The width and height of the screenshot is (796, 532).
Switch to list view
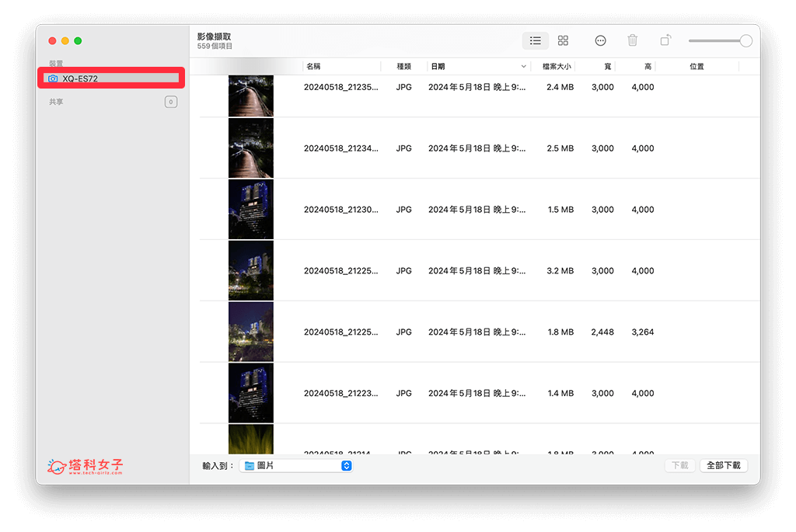pos(535,40)
